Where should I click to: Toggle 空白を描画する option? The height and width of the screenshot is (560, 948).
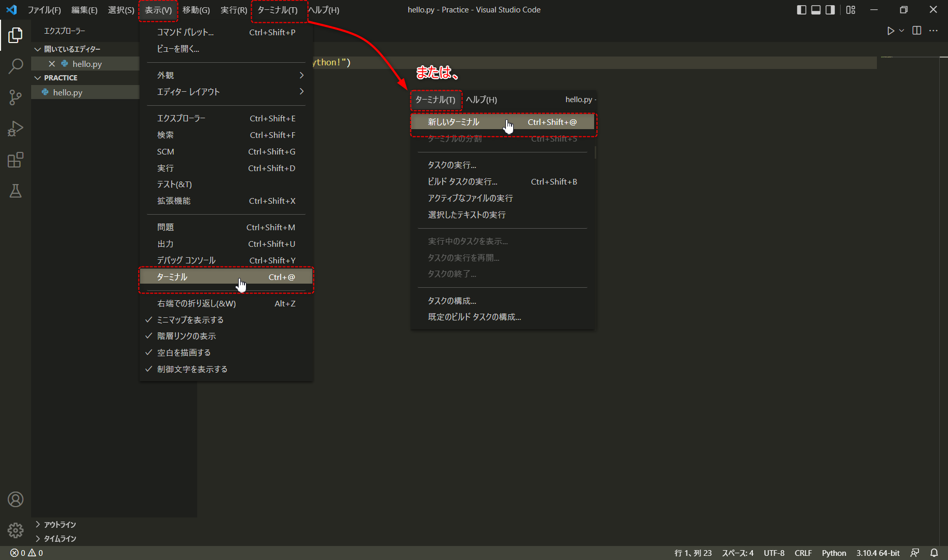(x=226, y=353)
